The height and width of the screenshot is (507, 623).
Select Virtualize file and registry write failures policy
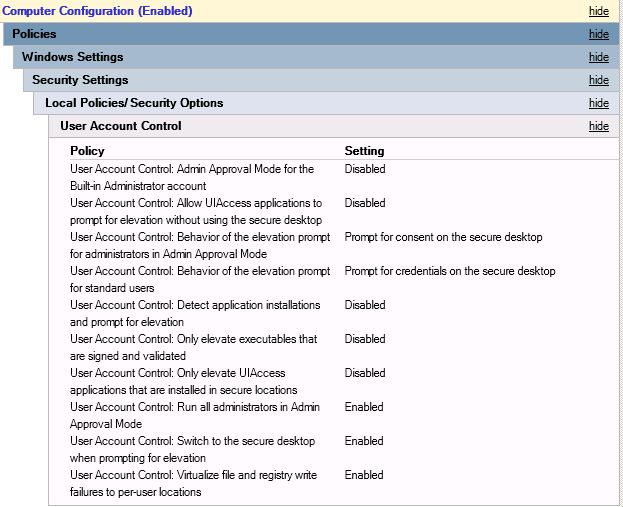193,483
